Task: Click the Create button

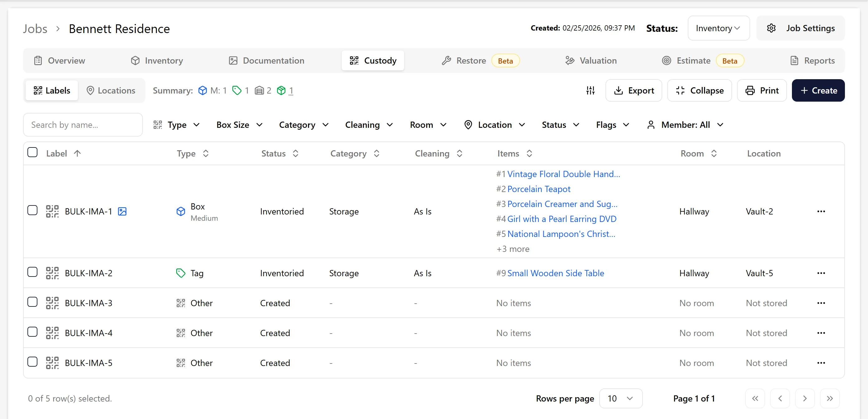Action: [818, 91]
